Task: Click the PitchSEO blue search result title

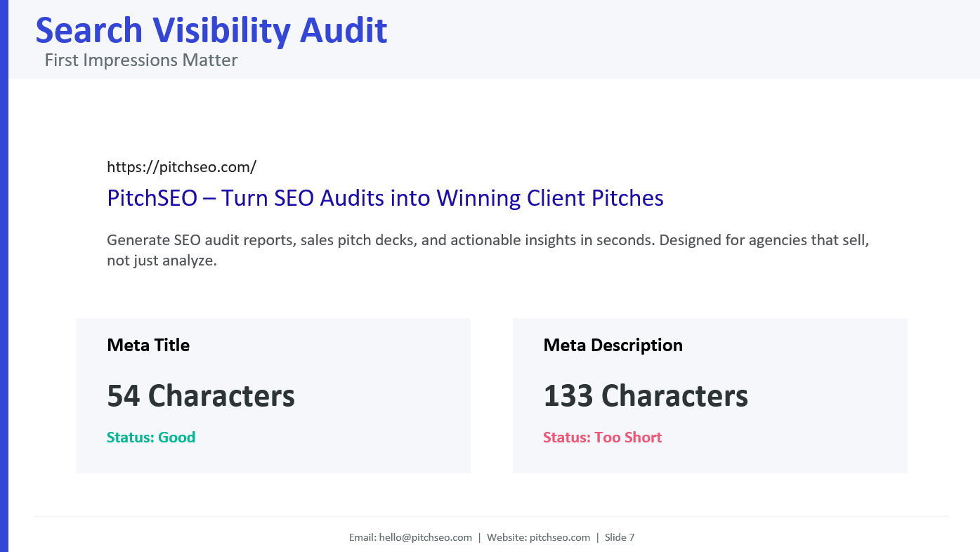Action: click(x=385, y=198)
